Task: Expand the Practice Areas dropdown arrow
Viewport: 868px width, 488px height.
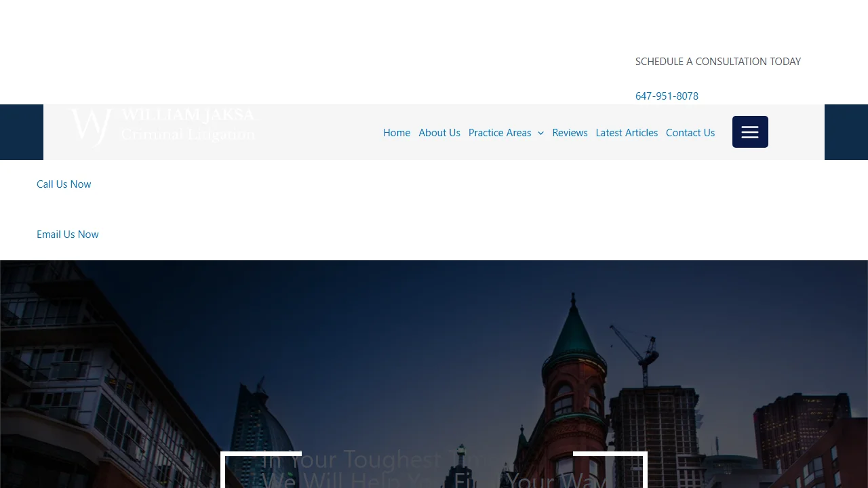Action: 540,134
